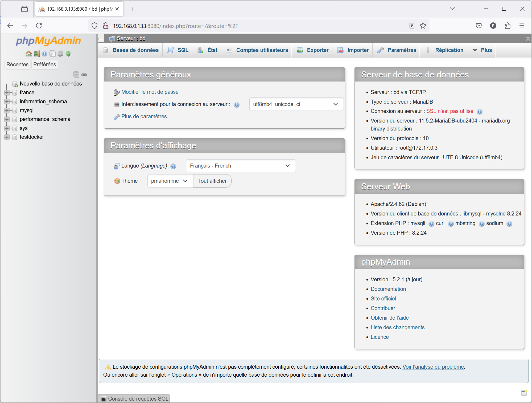Viewport: 532px width, 403px height.
Task: Open Comptes utilisateurs tab
Action: (257, 50)
